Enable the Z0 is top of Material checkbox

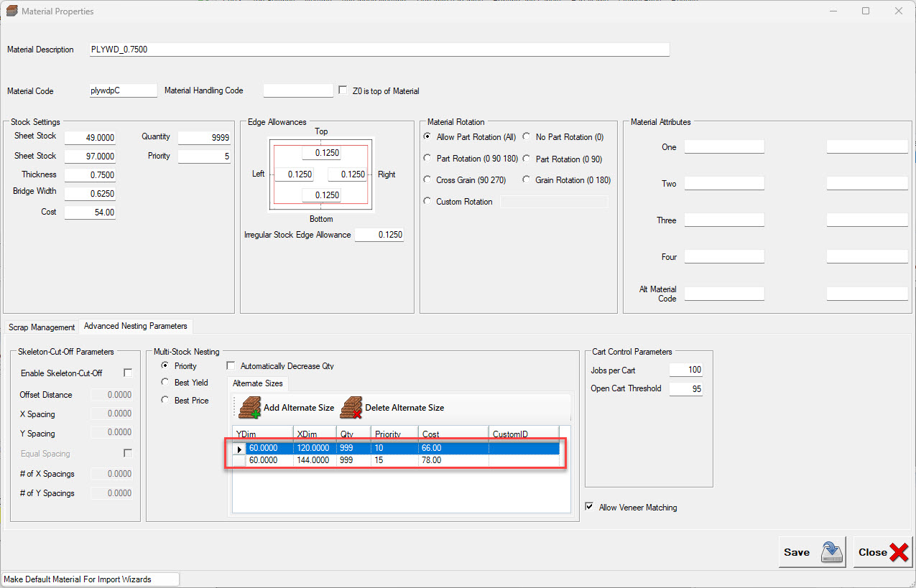point(343,90)
